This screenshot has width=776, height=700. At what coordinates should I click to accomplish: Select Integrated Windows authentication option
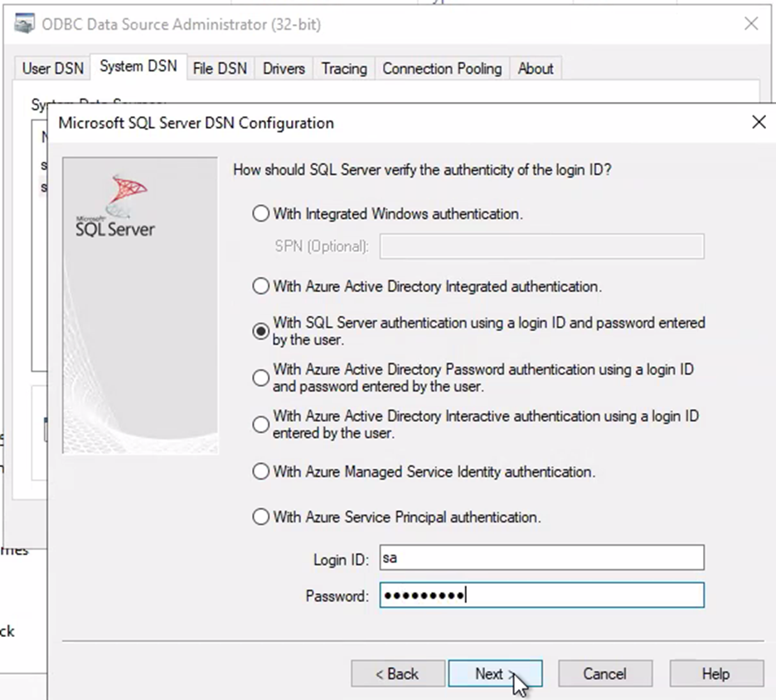point(260,214)
